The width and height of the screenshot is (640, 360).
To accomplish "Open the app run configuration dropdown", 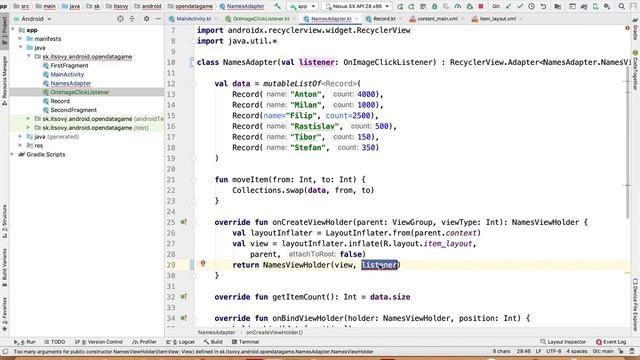I will [302, 6].
